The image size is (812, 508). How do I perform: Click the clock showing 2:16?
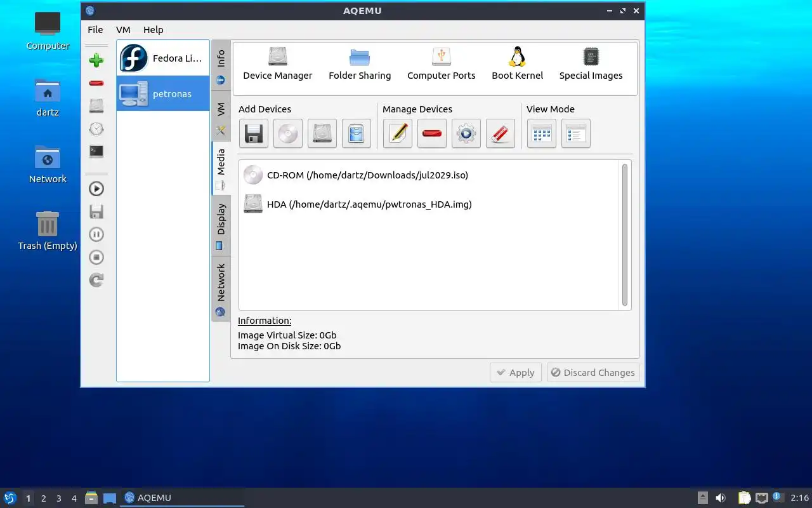799,498
